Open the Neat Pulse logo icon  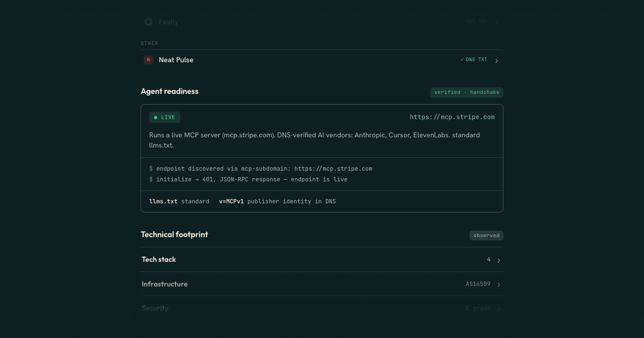click(148, 60)
